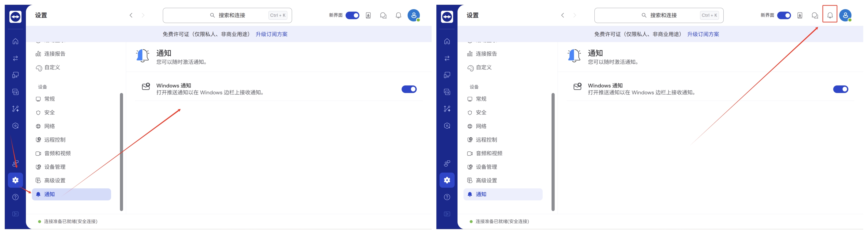
Task: Open the Home icon in left window sidebar
Action: click(15, 41)
